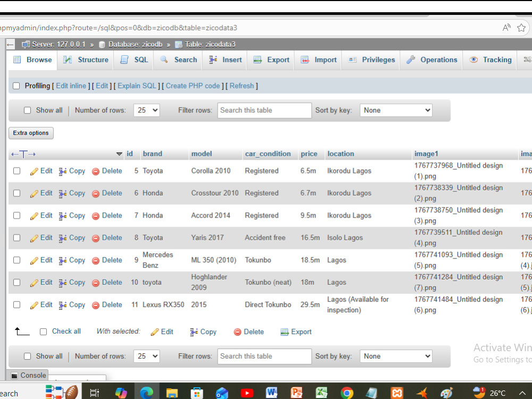
Task: Open the SQL tab
Action: pyautogui.click(x=134, y=60)
